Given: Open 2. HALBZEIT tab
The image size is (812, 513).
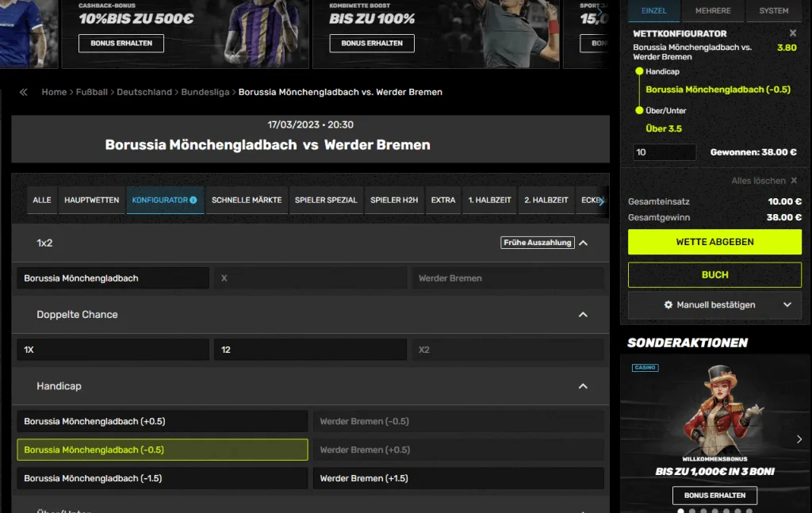Looking at the screenshot, I should (546, 201).
